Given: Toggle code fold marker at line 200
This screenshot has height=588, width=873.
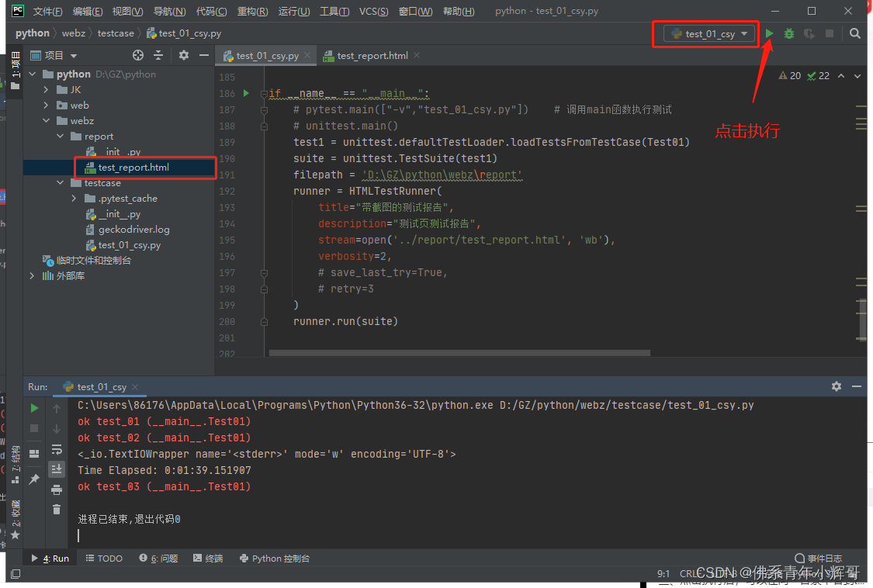Looking at the screenshot, I should 265,322.
